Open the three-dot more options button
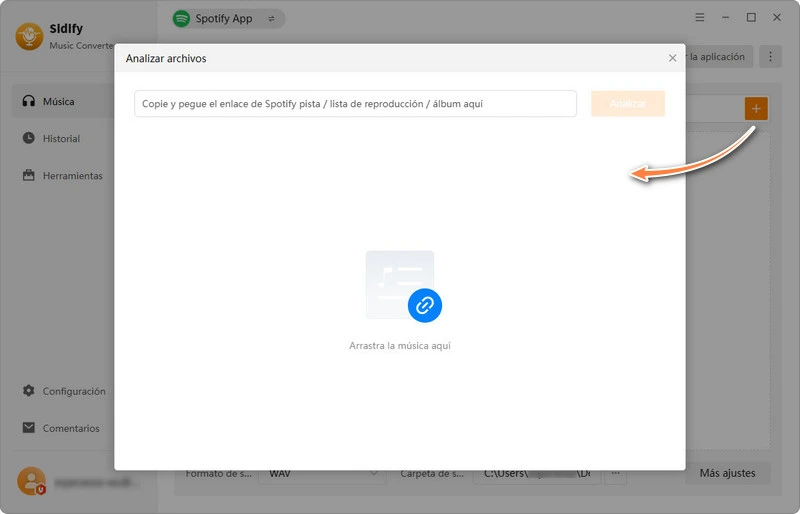800x514 pixels. [x=770, y=57]
